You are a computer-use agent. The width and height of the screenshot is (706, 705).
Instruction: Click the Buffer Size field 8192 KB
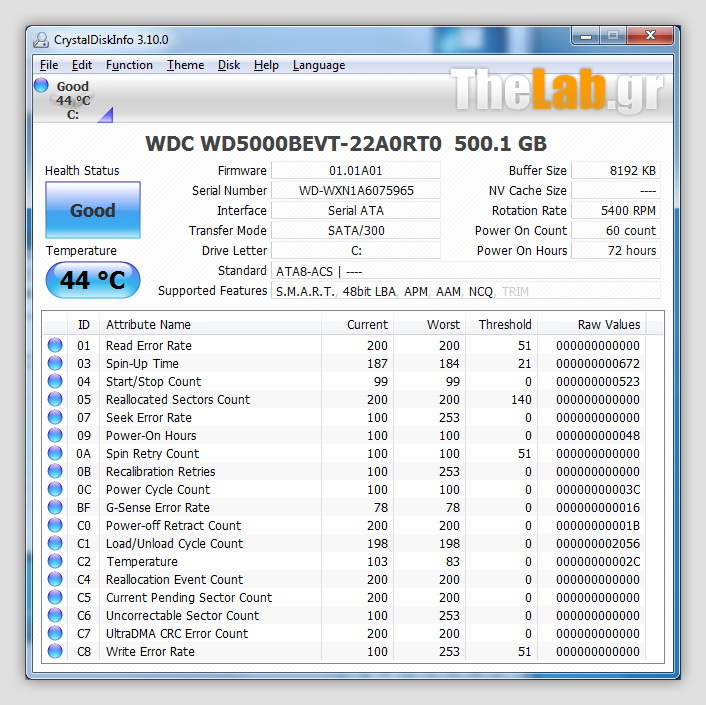pyautogui.click(x=615, y=171)
